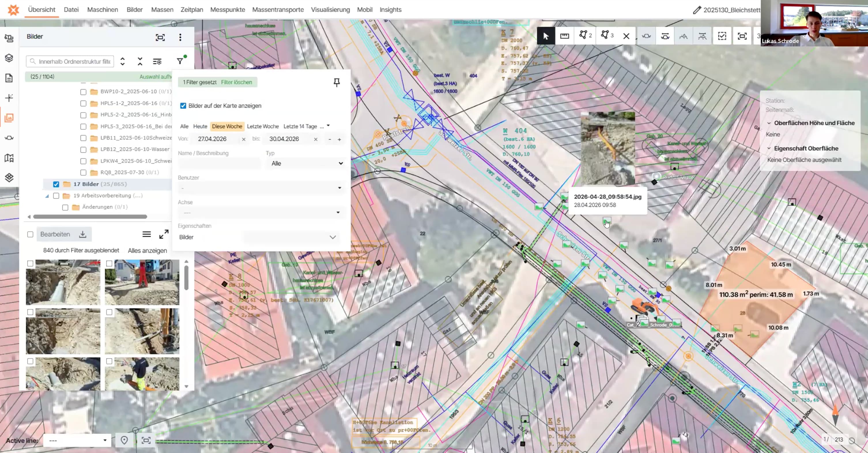Viewport: 868px width, 453px height.
Task: Pin the filter popup with pushpin icon
Action: coord(336,82)
